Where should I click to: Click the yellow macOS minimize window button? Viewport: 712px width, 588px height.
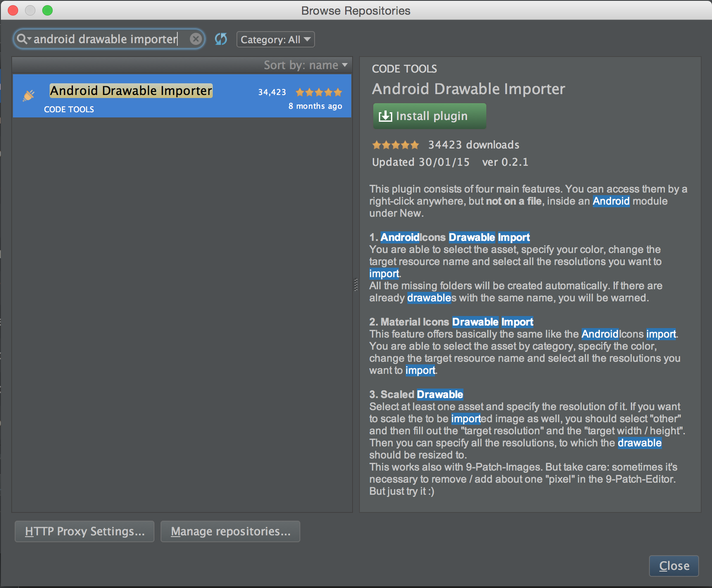pyautogui.click(x=30, y=10)
